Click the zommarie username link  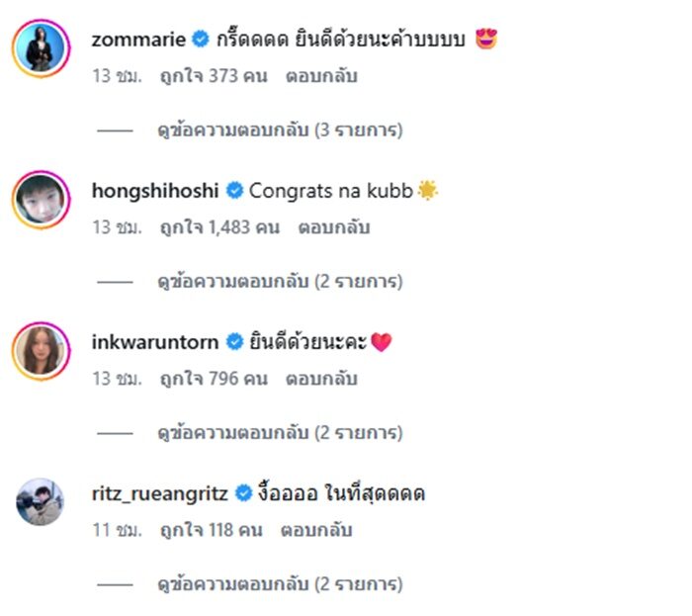click(137, 40)
